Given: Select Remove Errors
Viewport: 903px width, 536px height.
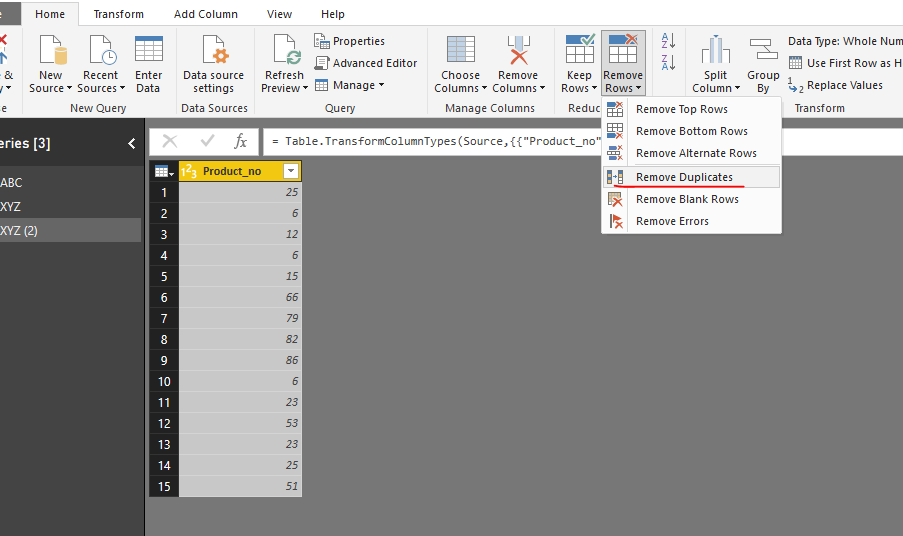Looking at the screenshot, I should click(x=692, y=221).
